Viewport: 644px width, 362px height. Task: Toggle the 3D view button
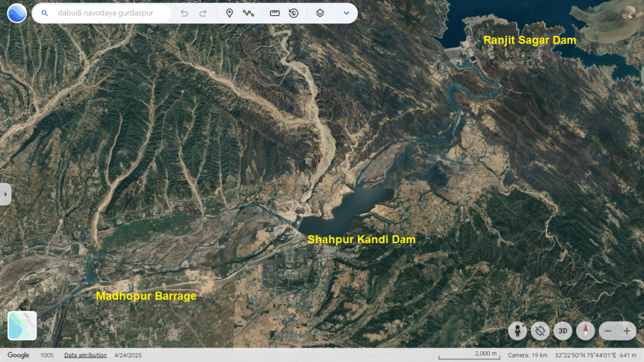(563, 331)
